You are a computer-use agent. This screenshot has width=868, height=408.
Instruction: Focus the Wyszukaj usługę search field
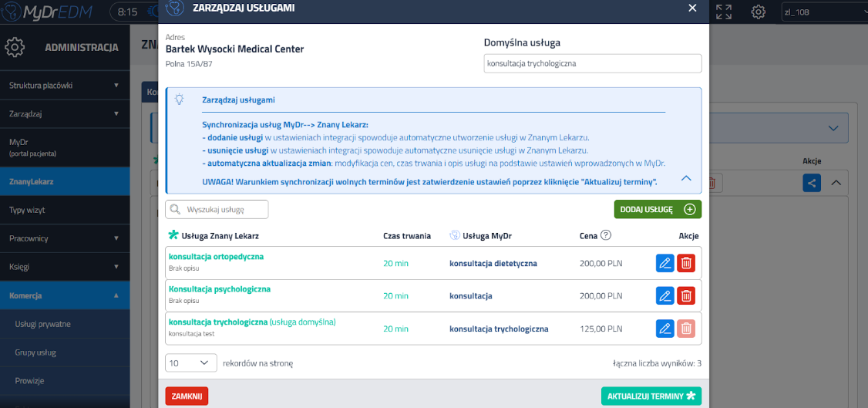point(217,209)
